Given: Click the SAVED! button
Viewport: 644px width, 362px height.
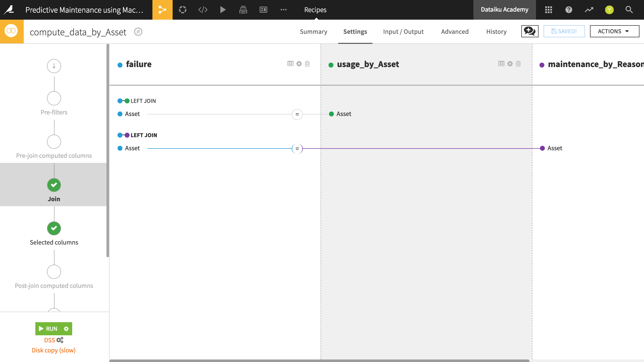Looking at the screenshot, I should 564,31.
